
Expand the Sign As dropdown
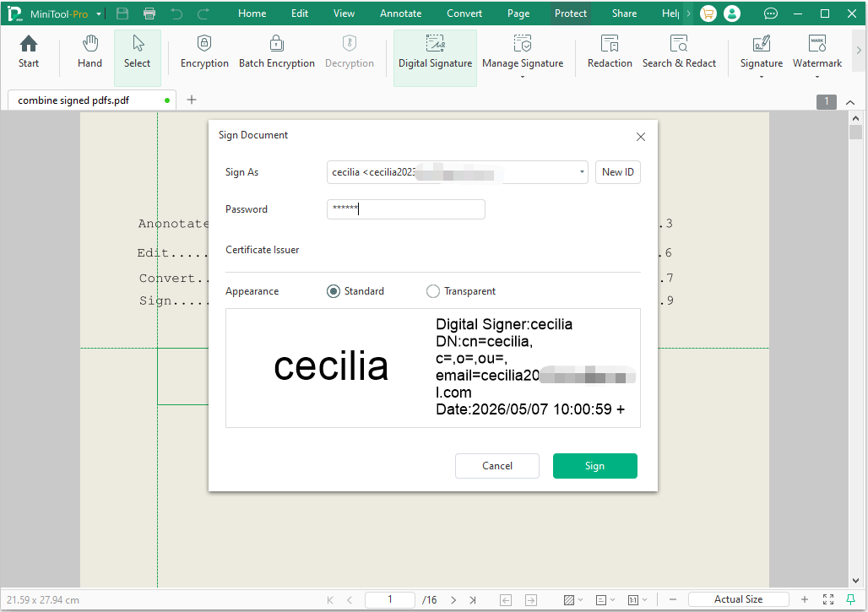pyautogui.click(x=582, y=172)
